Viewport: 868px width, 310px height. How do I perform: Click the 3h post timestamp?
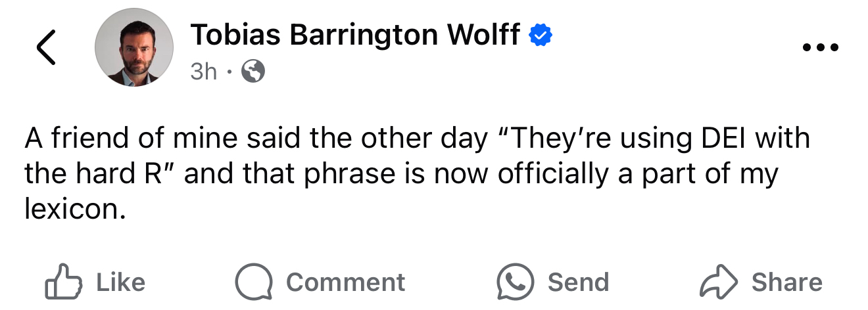[x=203, y=71]
